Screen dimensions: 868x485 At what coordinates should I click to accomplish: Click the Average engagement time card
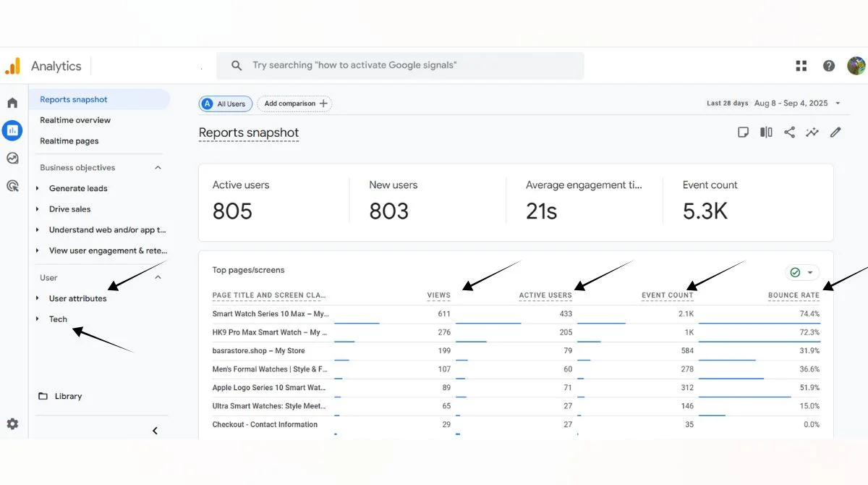584,201
